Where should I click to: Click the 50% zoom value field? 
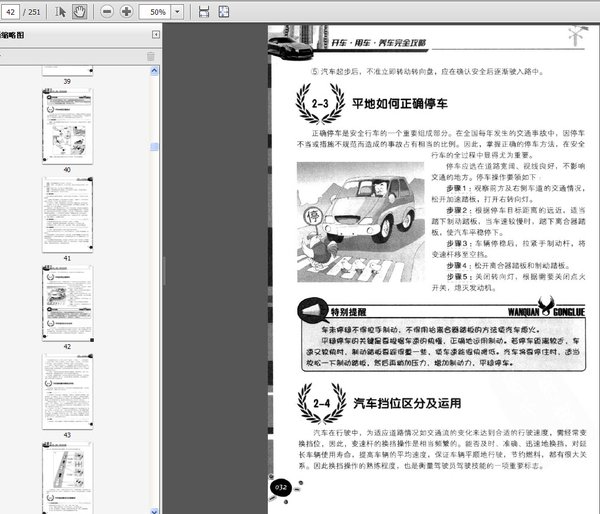pos(155,12)
